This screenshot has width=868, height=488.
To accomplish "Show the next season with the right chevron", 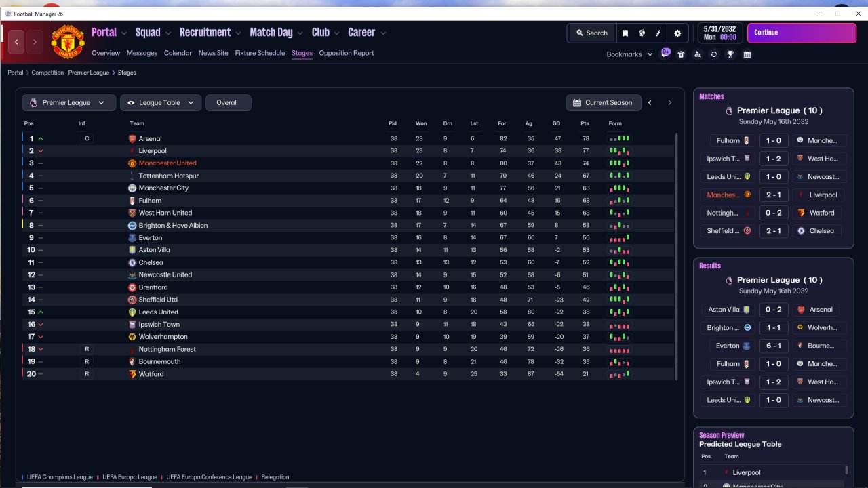I will pos(669,103).
